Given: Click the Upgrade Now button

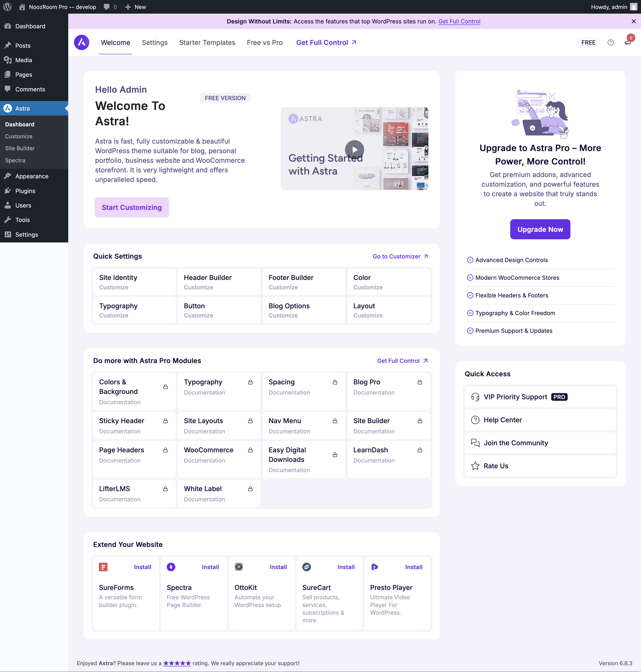Looking at the screenshot, I should [540, 229].
